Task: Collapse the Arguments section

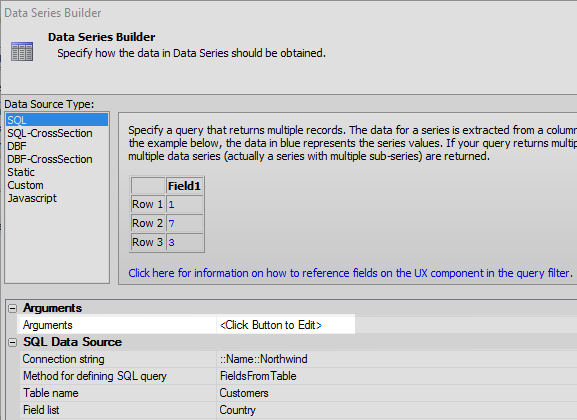Action: tap(13, 308)
